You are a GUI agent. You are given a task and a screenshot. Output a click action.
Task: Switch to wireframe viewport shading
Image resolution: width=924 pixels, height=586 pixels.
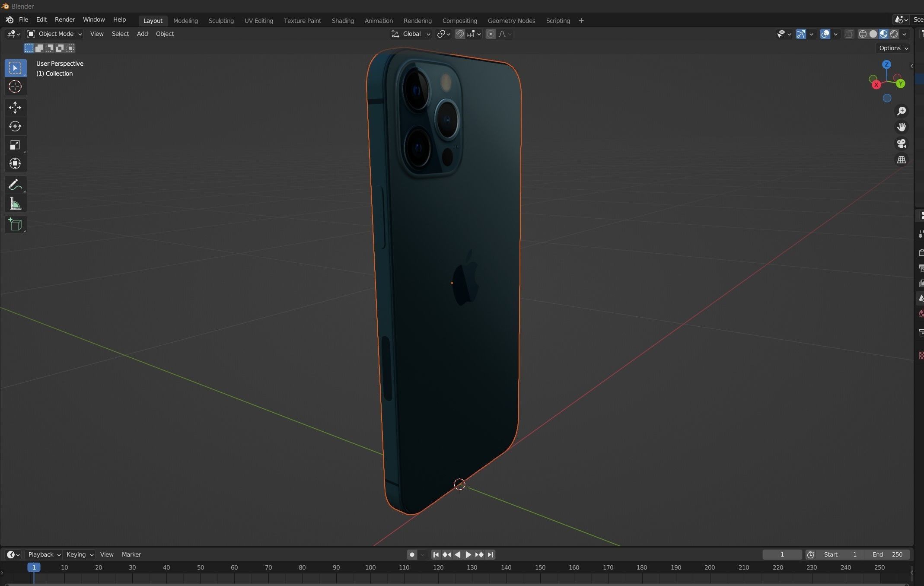[863, 34]
